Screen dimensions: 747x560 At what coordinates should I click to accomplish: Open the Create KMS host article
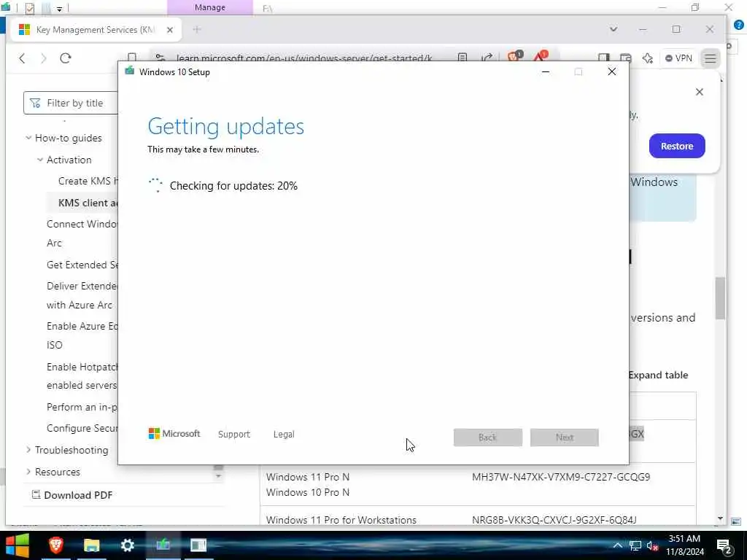coord(88,181)
